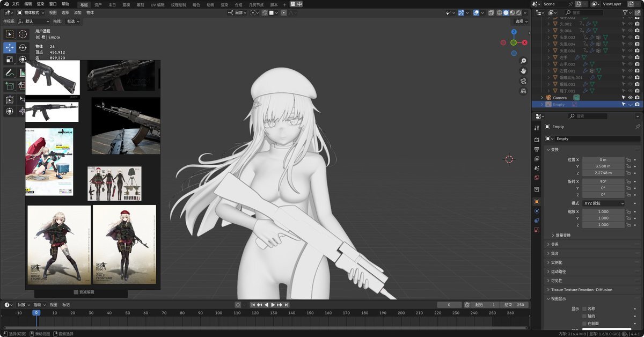Lock the 位置 X value padlock
The width and height of the screenshot is (644, 337).
628,160
